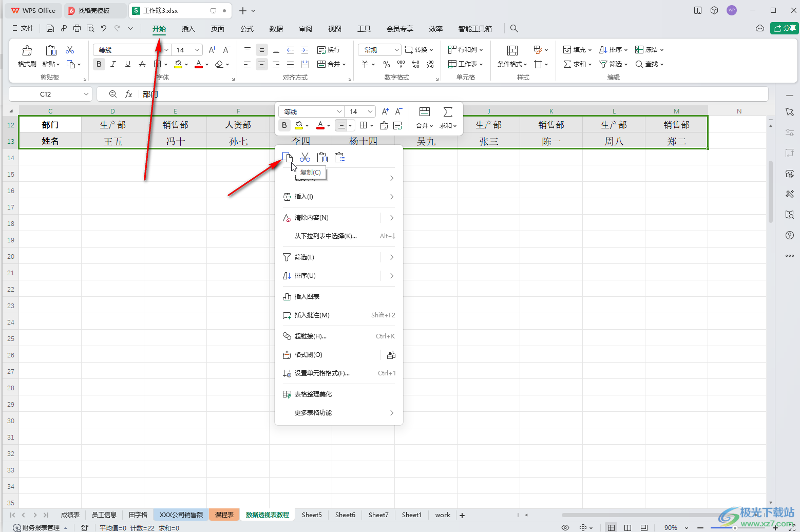Click 求和 sum button in ribbon
The height and width of the screenshot is (532, 800).
577,64
